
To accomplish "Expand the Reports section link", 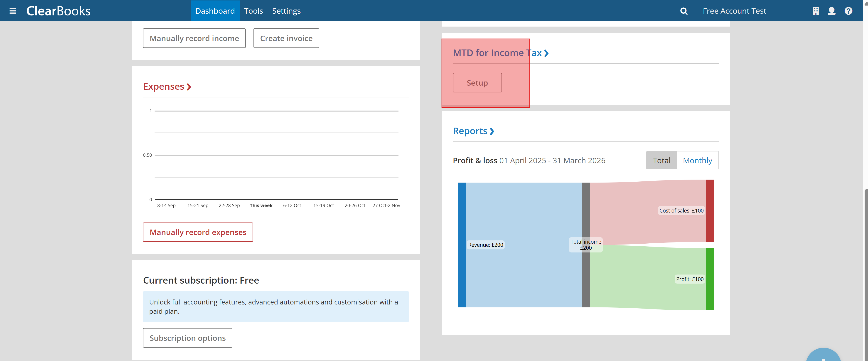I will [473, 131].
